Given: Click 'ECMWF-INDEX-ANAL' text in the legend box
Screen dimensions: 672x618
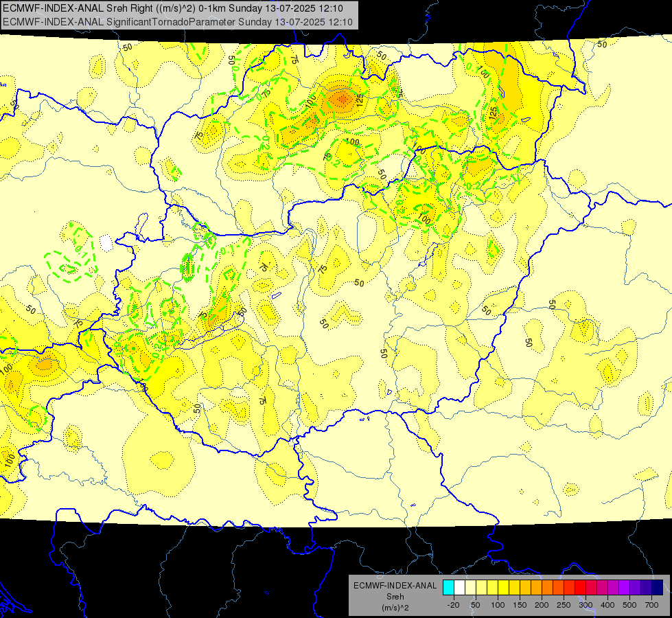Looking at the screenshot, I should [x=395, y=586].
